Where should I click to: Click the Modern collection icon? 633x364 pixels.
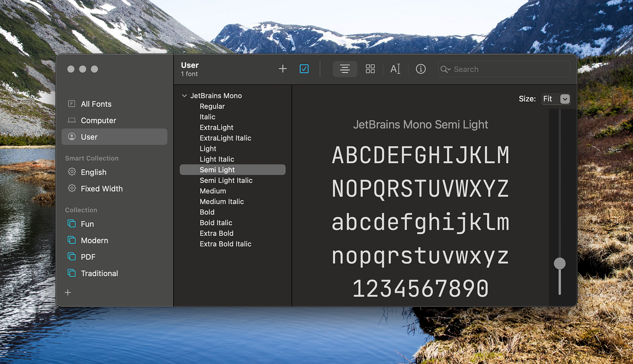coord(72,240)
